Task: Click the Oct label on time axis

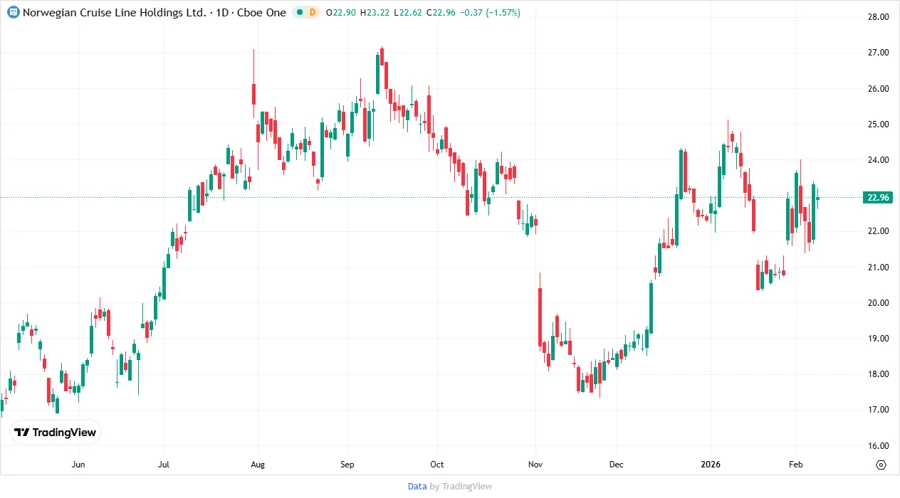Action: click(437, 464)
